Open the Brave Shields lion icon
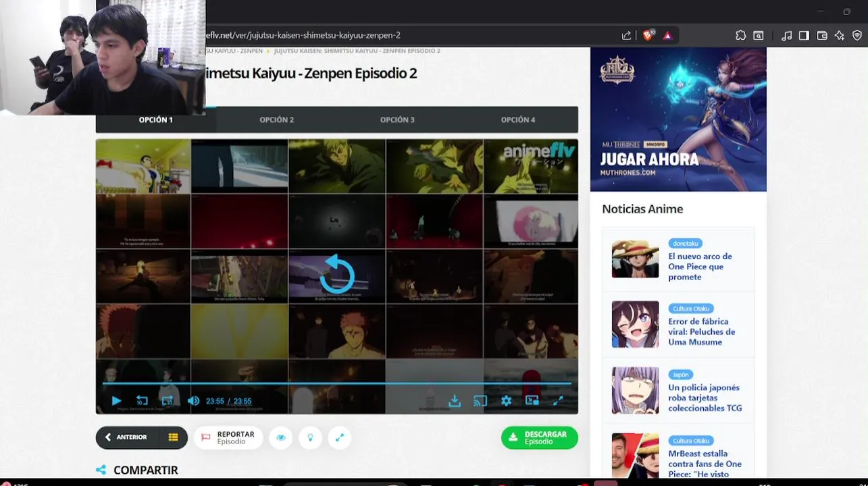 (x=648, y=35)
